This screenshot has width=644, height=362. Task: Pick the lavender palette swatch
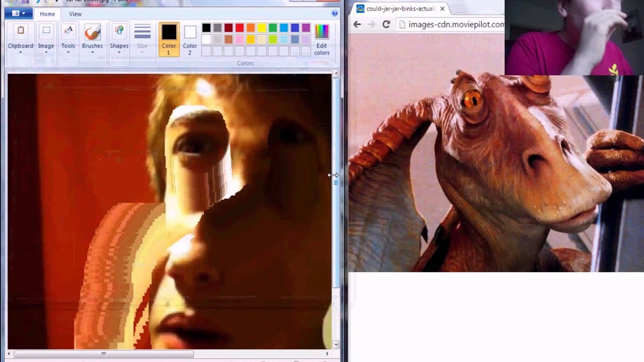306,39
